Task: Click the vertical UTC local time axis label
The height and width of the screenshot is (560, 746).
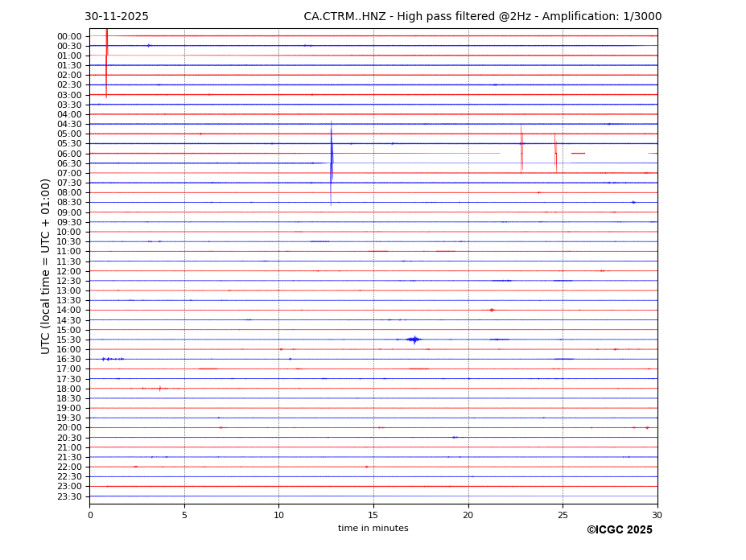Action: point(46,266)
